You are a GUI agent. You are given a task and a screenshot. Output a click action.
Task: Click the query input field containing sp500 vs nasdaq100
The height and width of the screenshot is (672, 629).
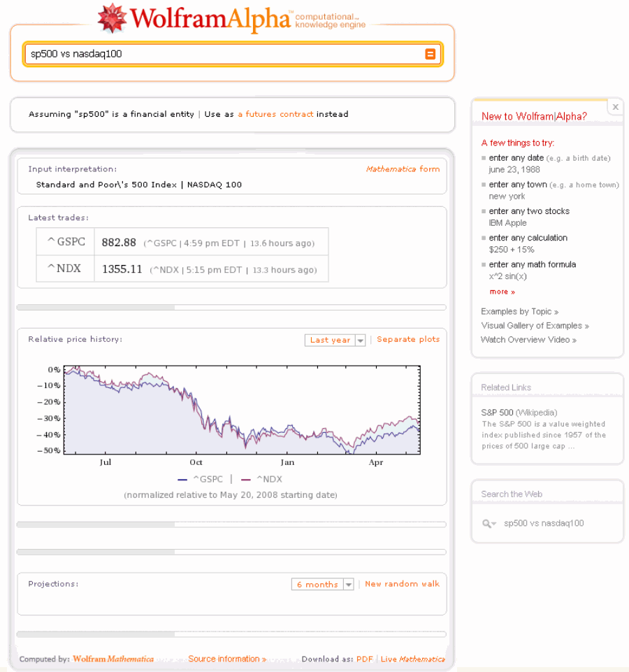click(233, 54)
